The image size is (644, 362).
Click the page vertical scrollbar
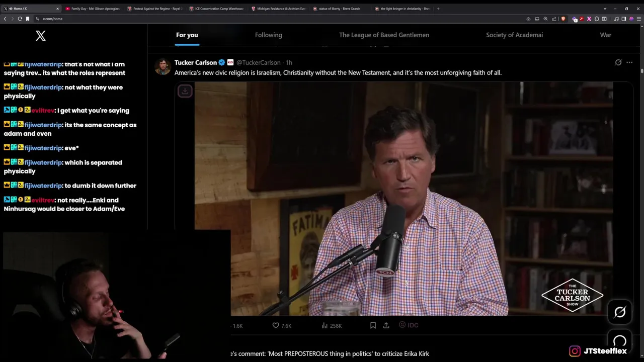point(641,70)
